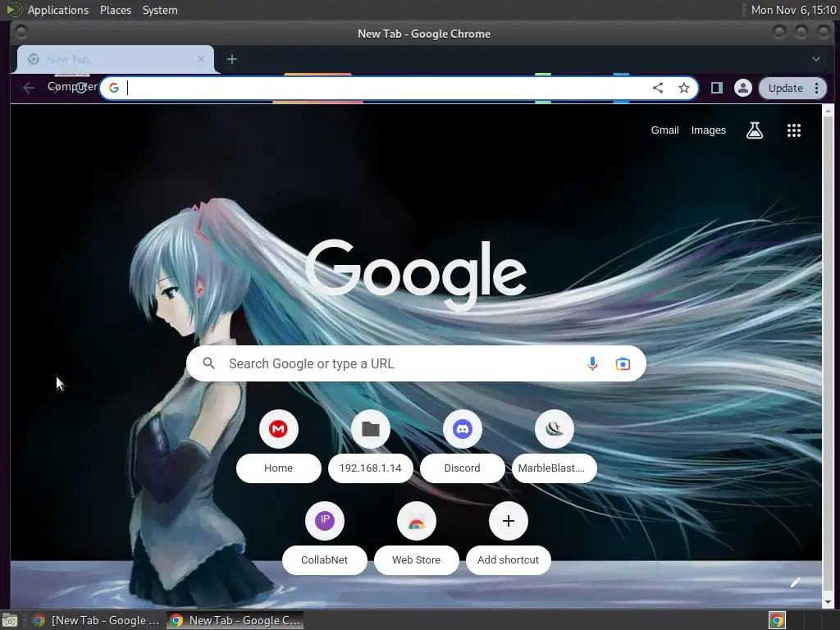
Task: Search by image with camera icon
Action: pos(623,363)
